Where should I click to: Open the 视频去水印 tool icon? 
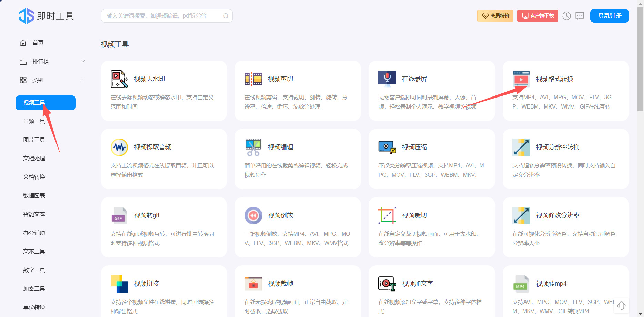click(119, 79)
